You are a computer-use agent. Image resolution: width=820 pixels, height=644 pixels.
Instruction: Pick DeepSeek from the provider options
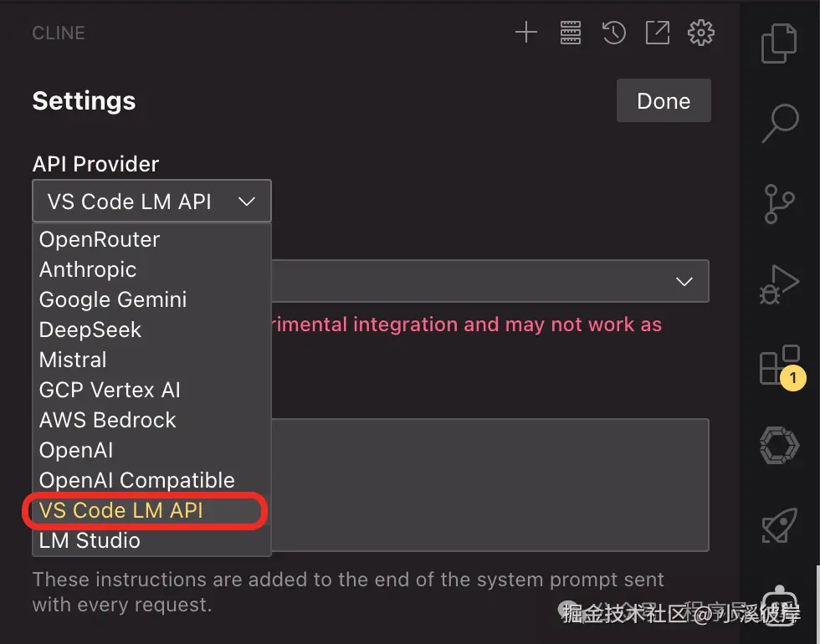(x=90, y=330)
